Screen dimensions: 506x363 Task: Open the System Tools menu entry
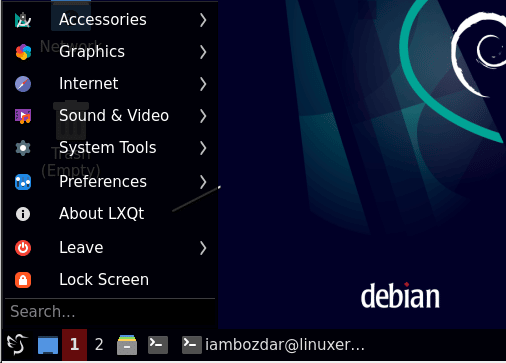[110, 148]
